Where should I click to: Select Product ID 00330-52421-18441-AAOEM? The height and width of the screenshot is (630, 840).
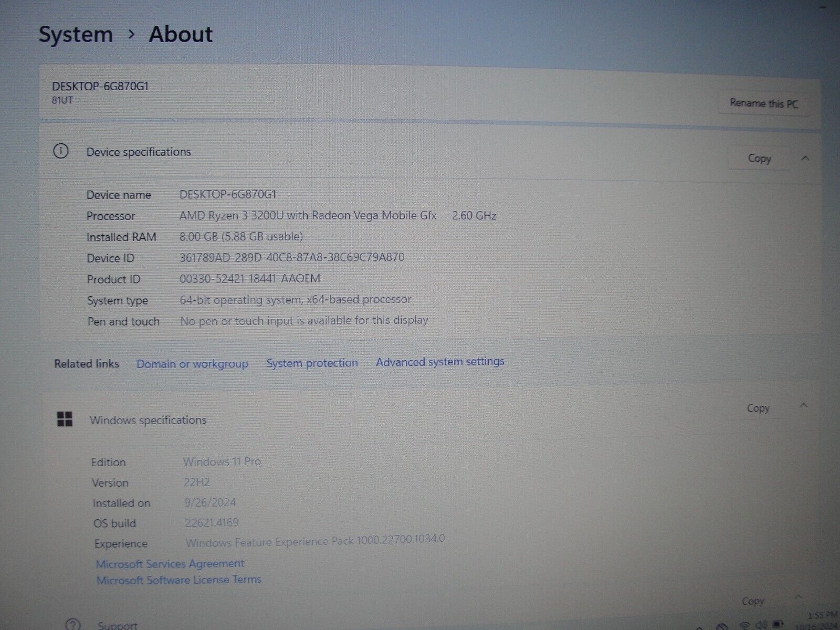250,278
